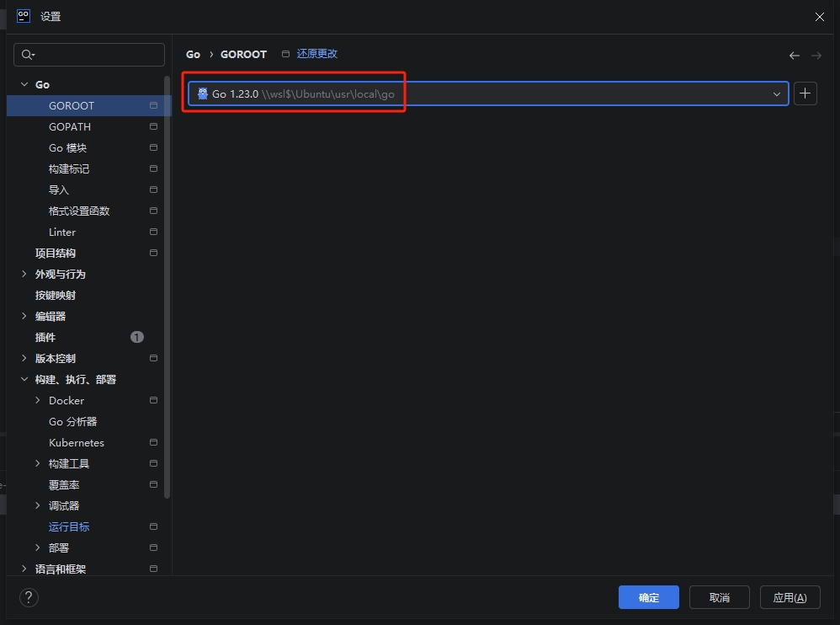Click the settings tree vertical scrollbar
Image resolution: width=840 pixels, height=625 pixels.
[167, 286]
